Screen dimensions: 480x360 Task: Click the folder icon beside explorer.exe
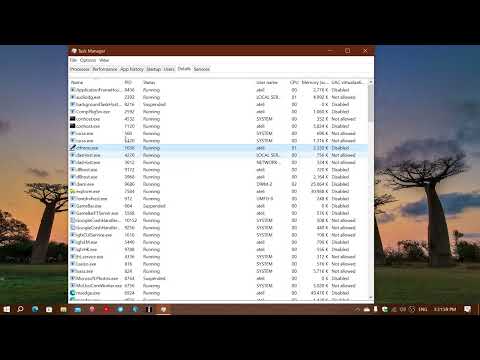(73, 191)
